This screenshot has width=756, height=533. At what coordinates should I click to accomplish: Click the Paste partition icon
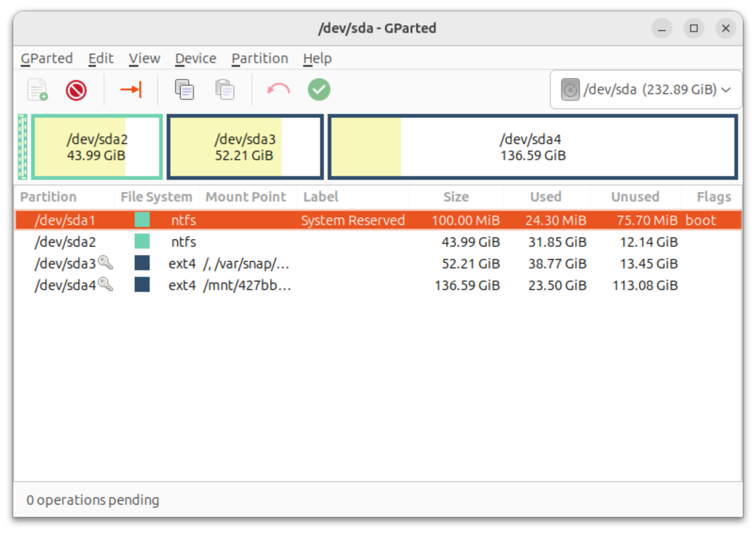pyautogui.click(x=225, y=89)
